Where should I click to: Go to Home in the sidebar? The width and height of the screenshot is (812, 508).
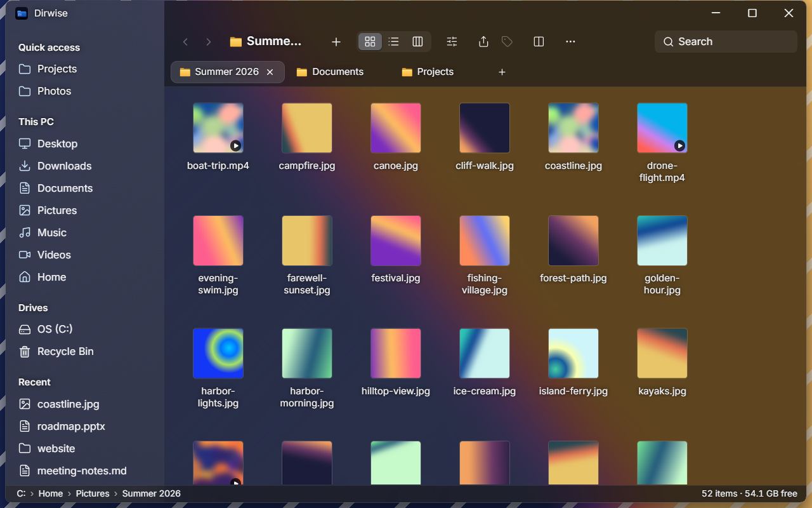tap(85, 277)
